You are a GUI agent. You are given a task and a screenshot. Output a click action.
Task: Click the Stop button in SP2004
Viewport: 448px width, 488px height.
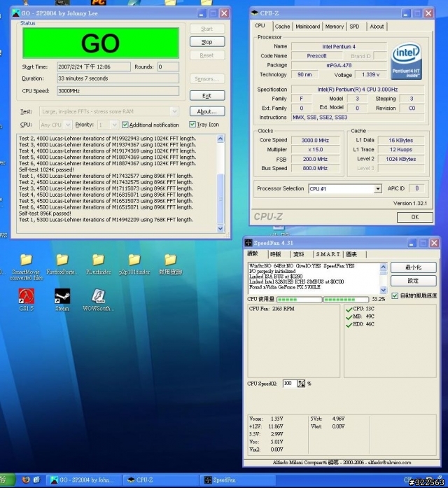coord(207,42)
